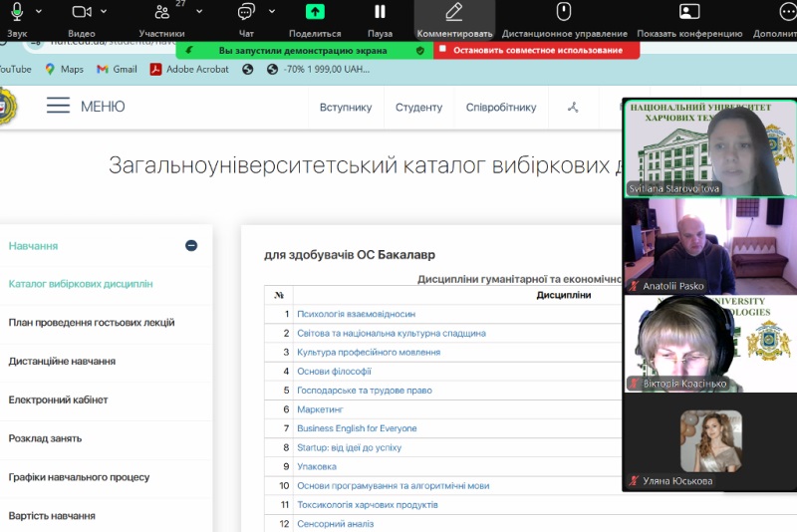Select Svitlana Starovoitova's video thumbnail
Viewport: 797px width, 532px height.
coord(709,147)
